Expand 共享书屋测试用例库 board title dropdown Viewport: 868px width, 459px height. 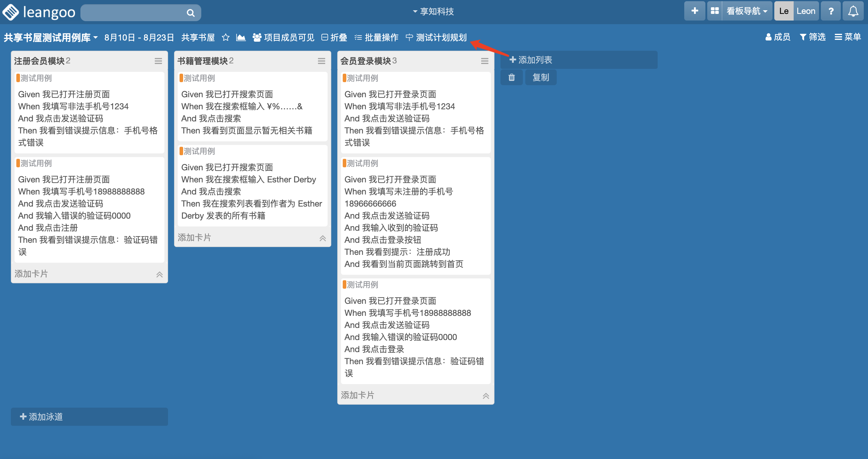coord(51,37)
